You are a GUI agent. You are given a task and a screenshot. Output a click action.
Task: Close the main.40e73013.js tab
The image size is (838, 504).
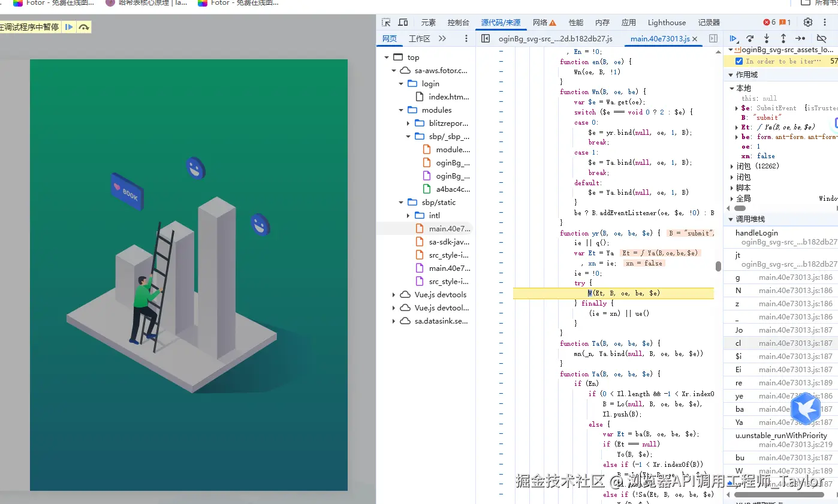695,38
